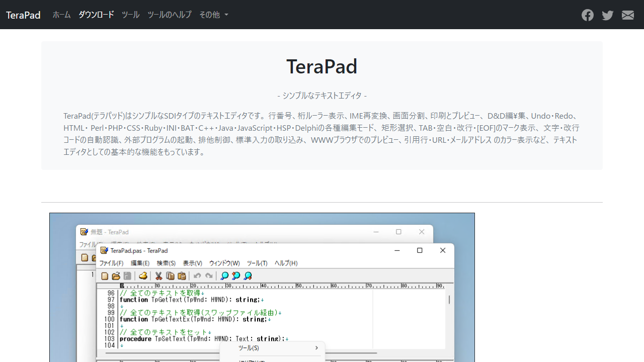The height and width of the screenshot is (362, 644).
Task: Click the large TeraPad page heading
Action: point(322,66)
